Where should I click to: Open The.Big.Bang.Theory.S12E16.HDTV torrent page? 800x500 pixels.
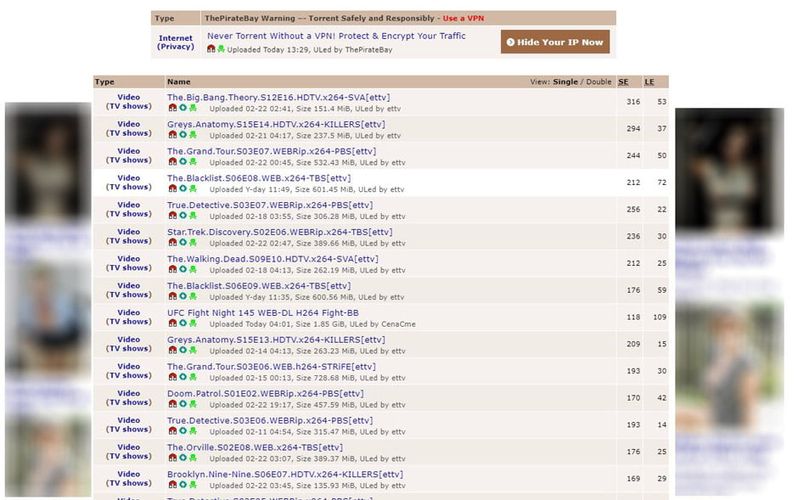[x=279, y=97]
